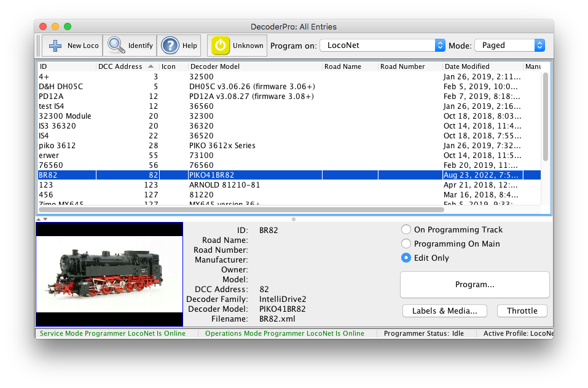Select On Programming Track radio button
This screenshot has height=388, width=588.
pyautogui.click(x=406, y=229)
